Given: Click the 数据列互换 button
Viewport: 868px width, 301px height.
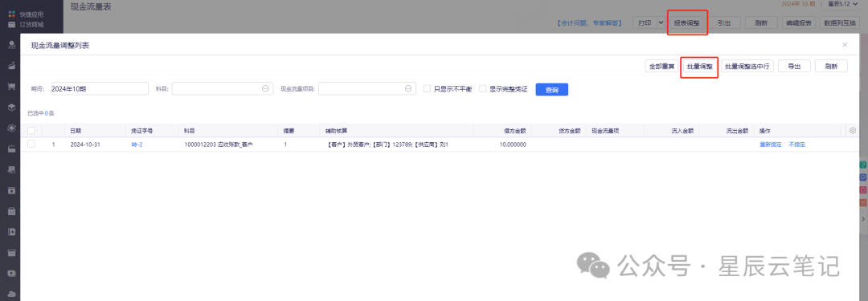Looking at the screenshot, I should [841, 22].
